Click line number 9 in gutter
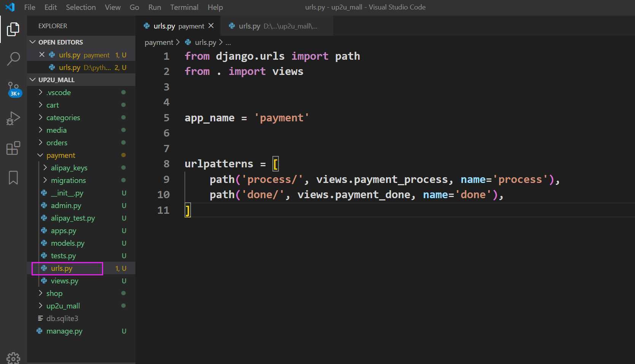This screenshot has width=635, height=364. 166,180
